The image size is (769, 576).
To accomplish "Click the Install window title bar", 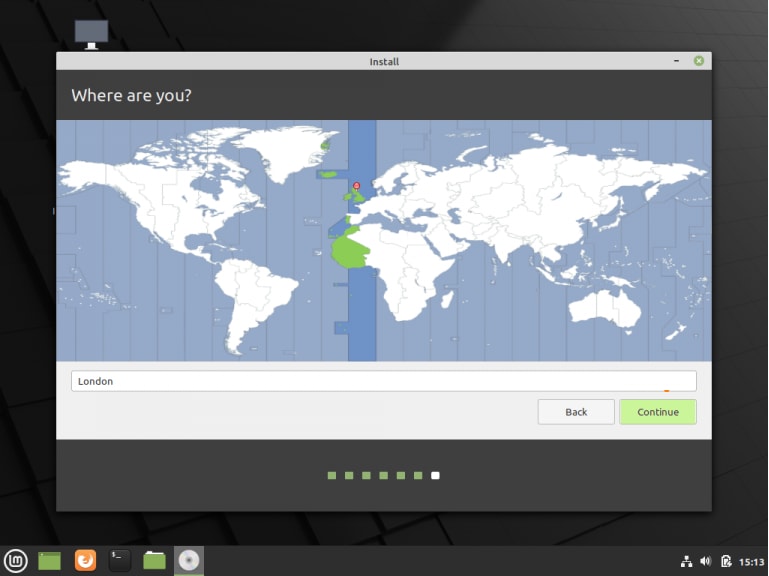I will (384, 61).
